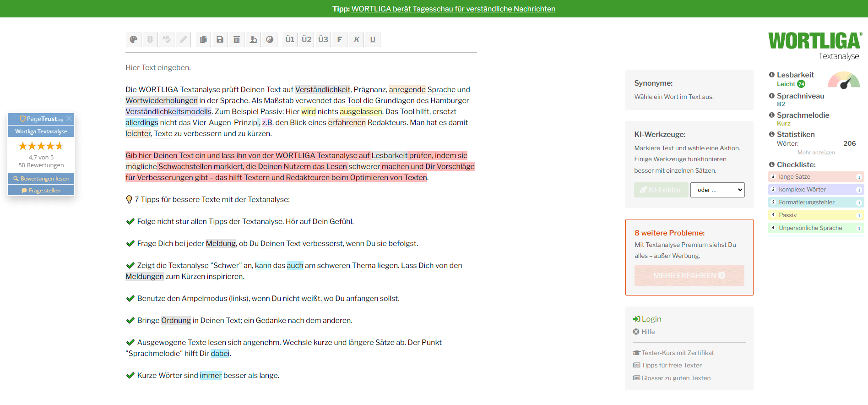Apply heading level Ü1
Image resolution: width=868 pixels, height=405 pixels.
point(290,39)
